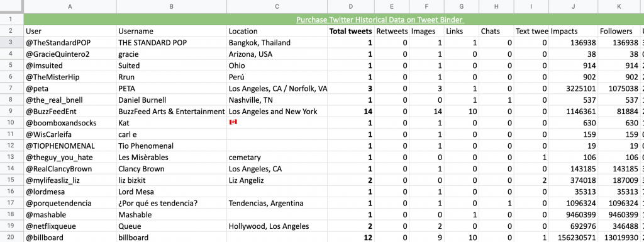The width and height of the screenshot is (644, 242).
Task: Select cell @theguy_you_hate
Action: point(70,158)
